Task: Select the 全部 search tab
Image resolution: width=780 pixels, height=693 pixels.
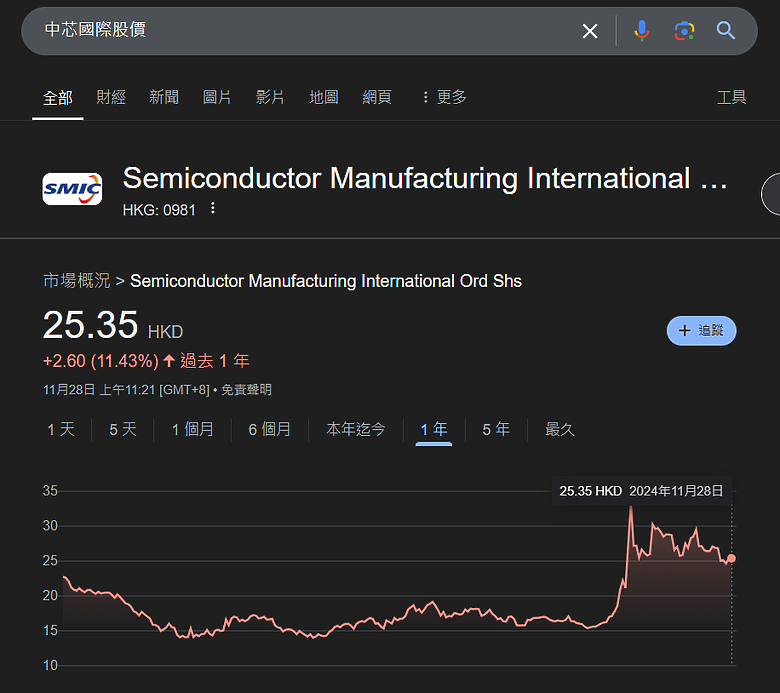Action: [58, 98]
